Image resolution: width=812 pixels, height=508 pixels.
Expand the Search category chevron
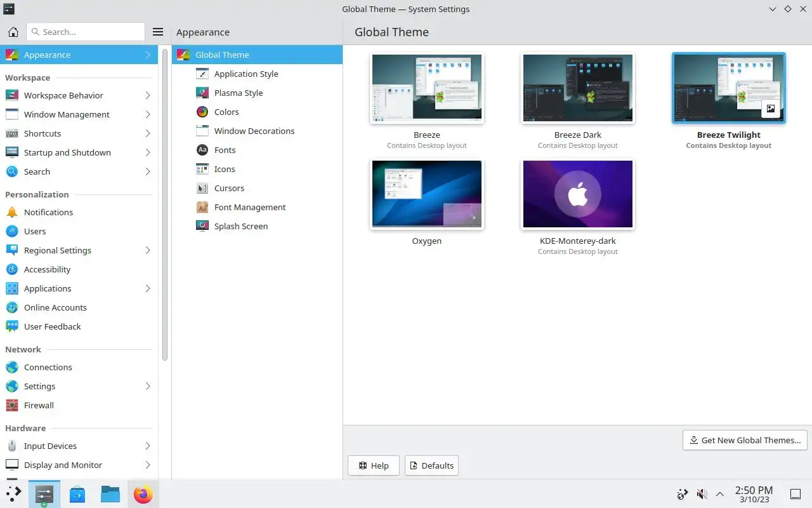[x=147, y=171]
